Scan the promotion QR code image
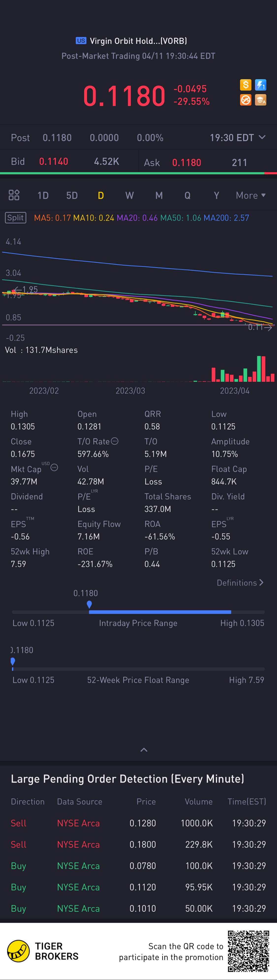 (x=248, y=951)
